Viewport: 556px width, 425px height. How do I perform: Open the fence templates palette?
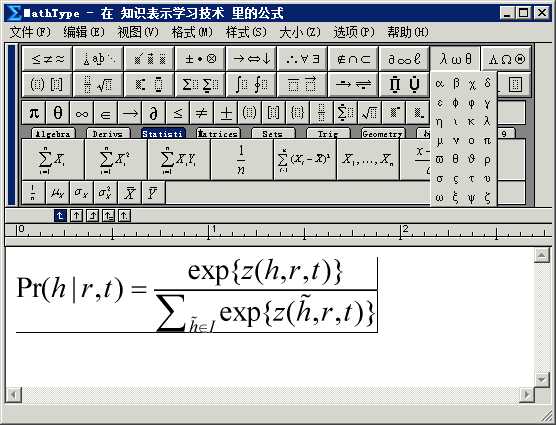pyautogui.click(x=47, y=84)
